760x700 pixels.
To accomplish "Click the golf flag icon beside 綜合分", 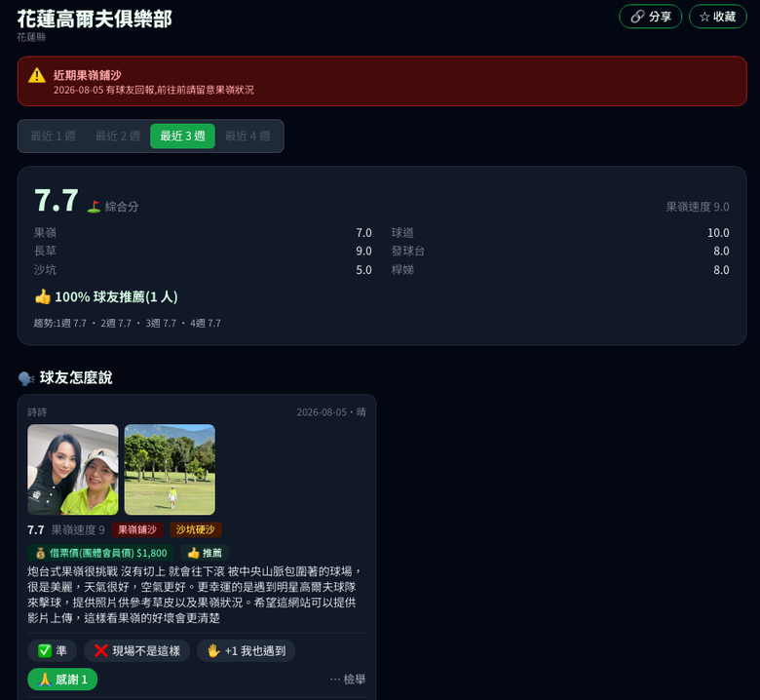I will coord(94,207).
